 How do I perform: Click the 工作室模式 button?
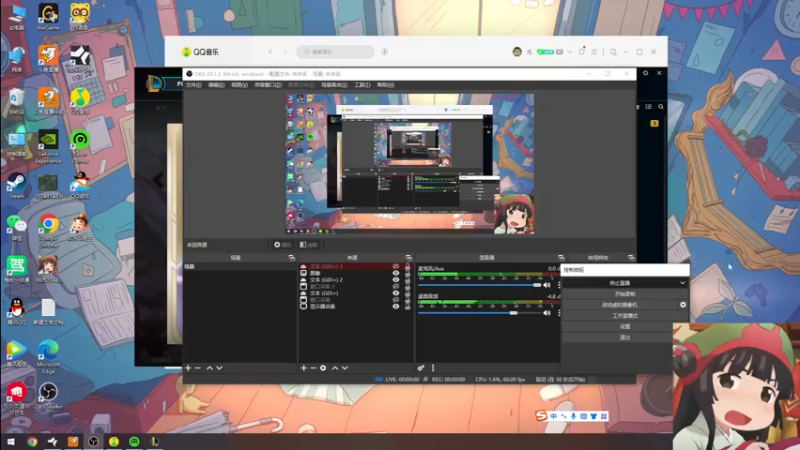(625, 316)
